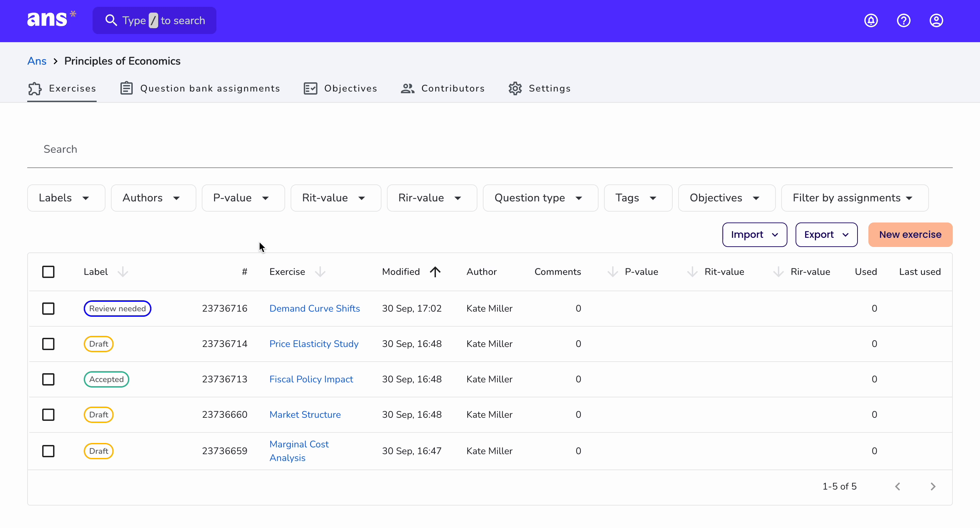
Task: Click exercise number 23736716
Action: [x=225, y=309]
